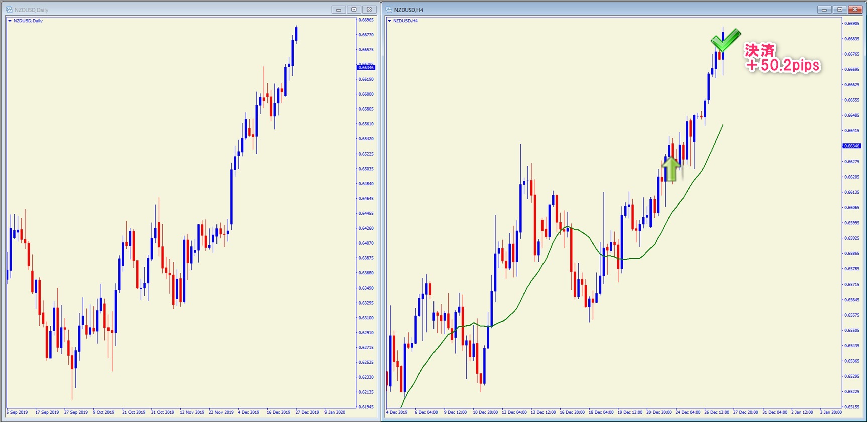Close the NZDUSD,Daily chart window
Screen dimensions: 868x423
tap(369, 10)
